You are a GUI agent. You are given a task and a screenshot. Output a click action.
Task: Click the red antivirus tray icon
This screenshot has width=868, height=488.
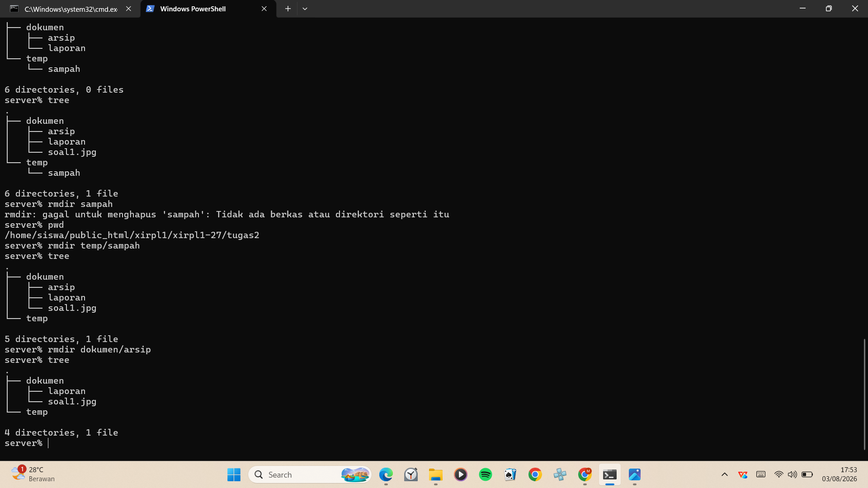pyautogui.click(x=743, y=475)
